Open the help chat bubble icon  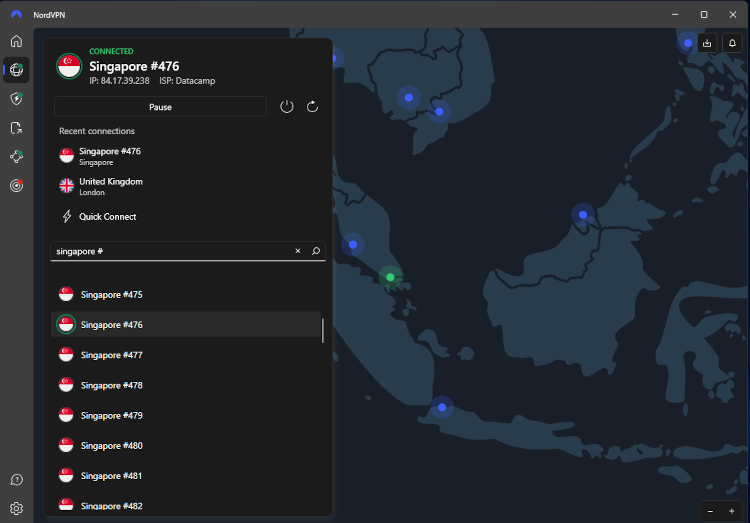pos(16,479)
